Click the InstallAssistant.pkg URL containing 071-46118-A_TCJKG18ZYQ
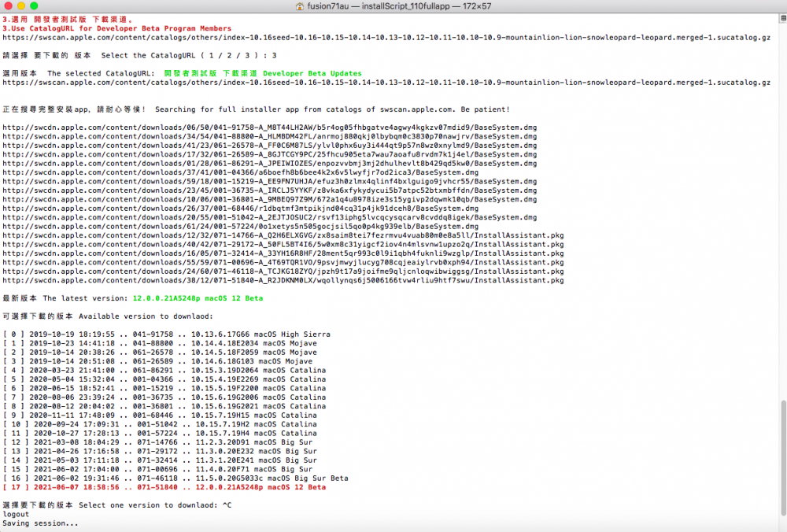Image resolution: width=787 pixels, height=532 pixels. point(283,272)
